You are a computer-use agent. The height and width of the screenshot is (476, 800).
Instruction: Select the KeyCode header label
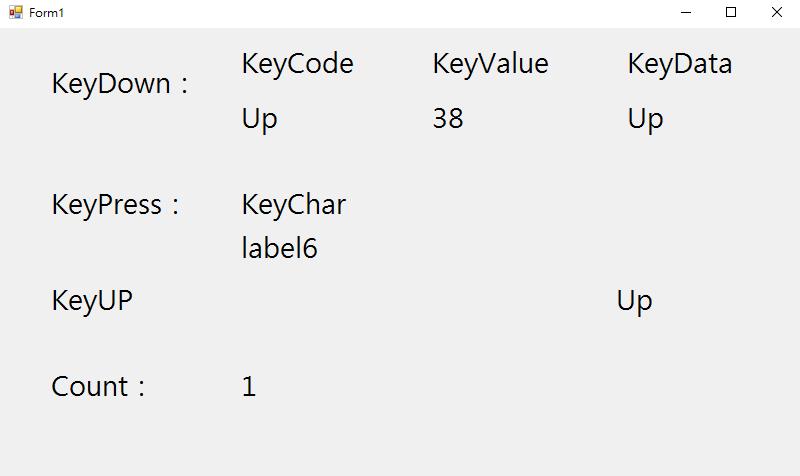coord(297,64)
